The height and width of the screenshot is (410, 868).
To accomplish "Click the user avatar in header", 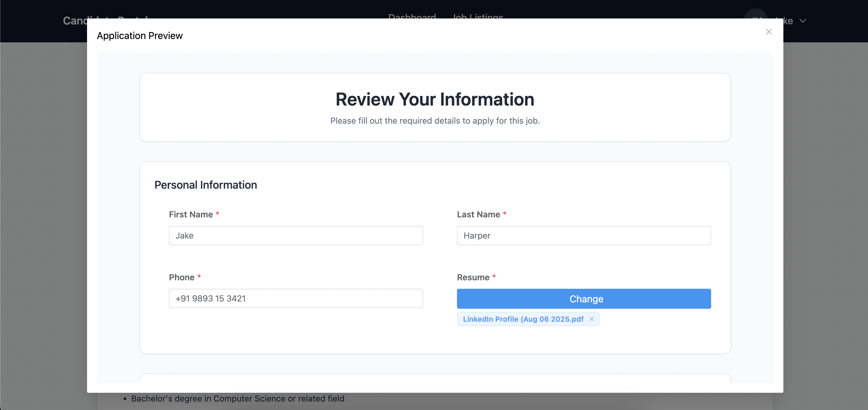I will pos(756,14).
